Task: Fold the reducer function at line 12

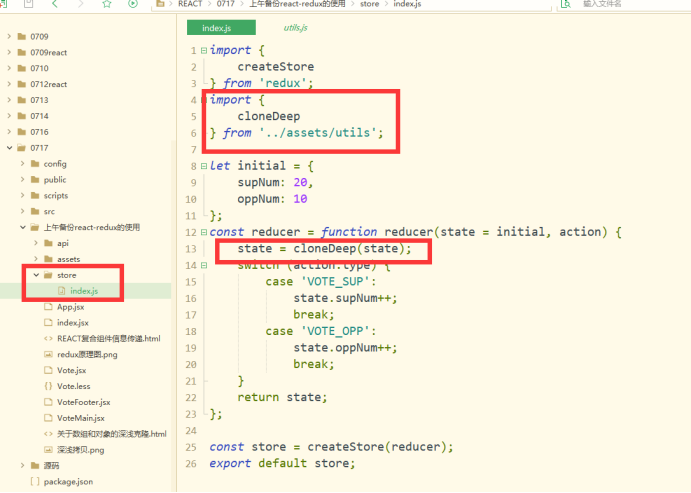Action: click(204, 232)
